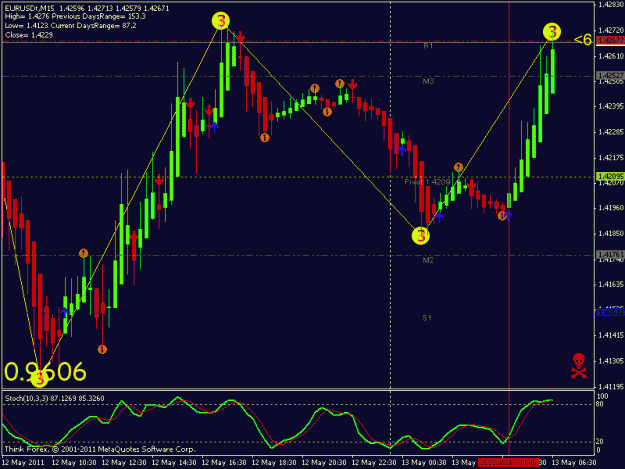The width and height of the screenshot is (625, 469).
Task: Click the 12 May 10:30 time label
Action: 74,463
